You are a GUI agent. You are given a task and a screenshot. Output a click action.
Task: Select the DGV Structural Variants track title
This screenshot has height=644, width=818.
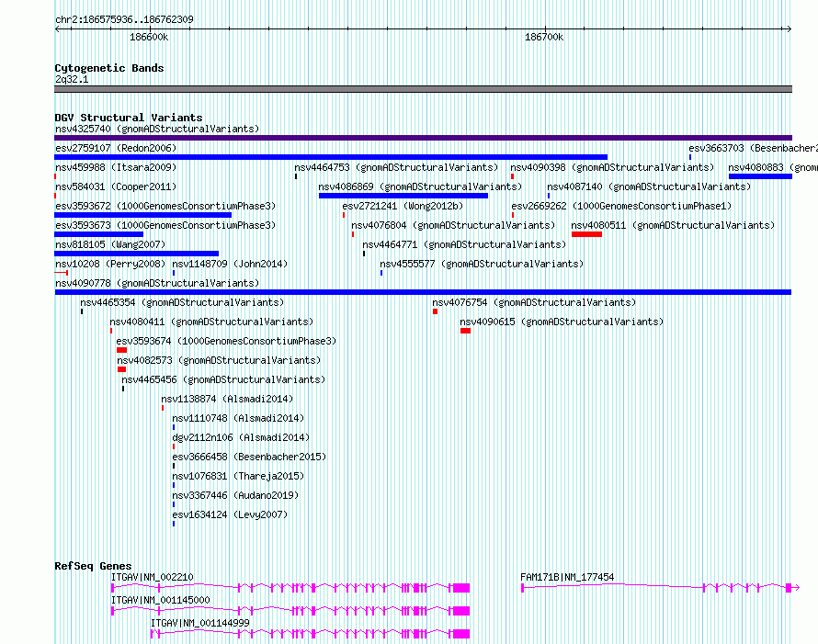pos(129,118)
